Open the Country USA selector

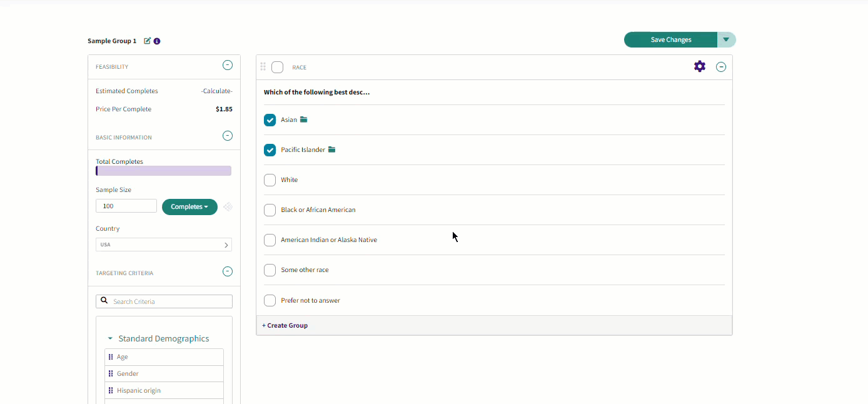point(164,245)
